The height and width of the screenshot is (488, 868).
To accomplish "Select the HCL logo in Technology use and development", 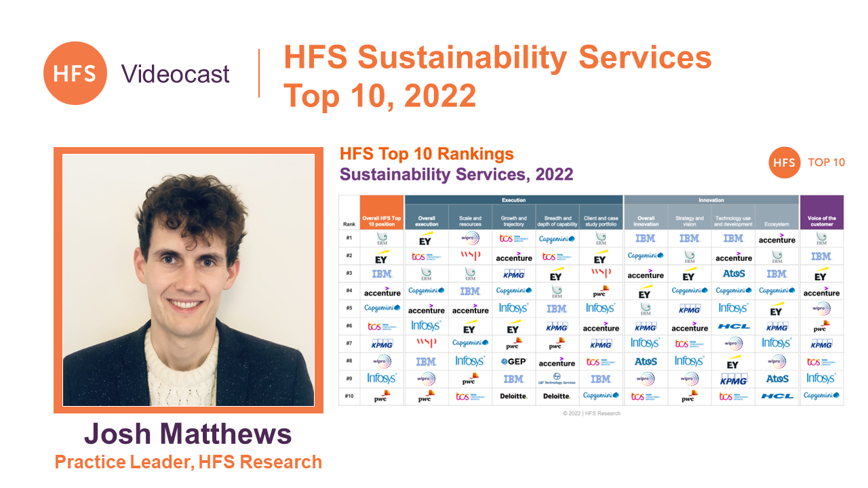I will (x=734, y=326).
